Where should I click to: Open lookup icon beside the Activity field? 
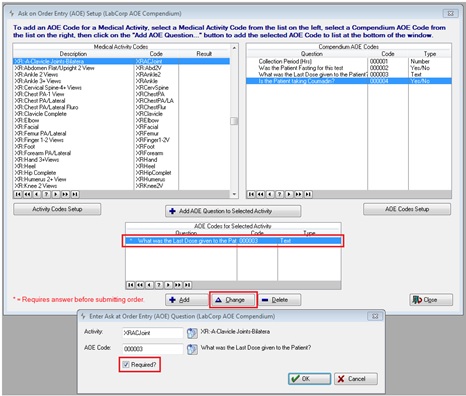192,333
